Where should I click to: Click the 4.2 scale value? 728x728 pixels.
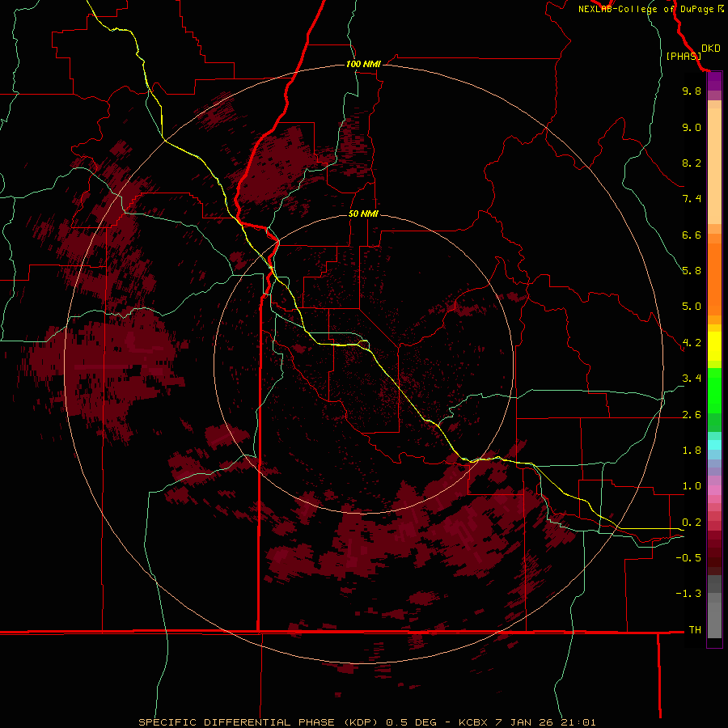coord(692,343)
